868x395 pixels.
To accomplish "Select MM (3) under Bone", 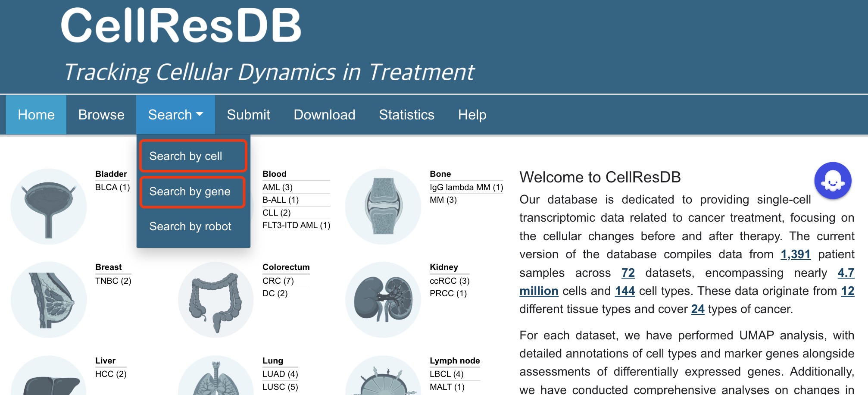I will [443, 200].
